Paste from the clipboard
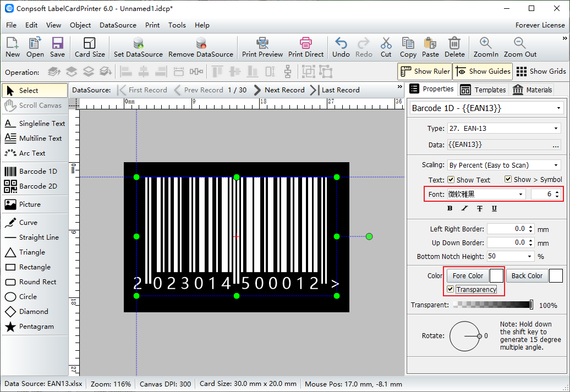Screen dimensions: 570x392 click(430, 47)
